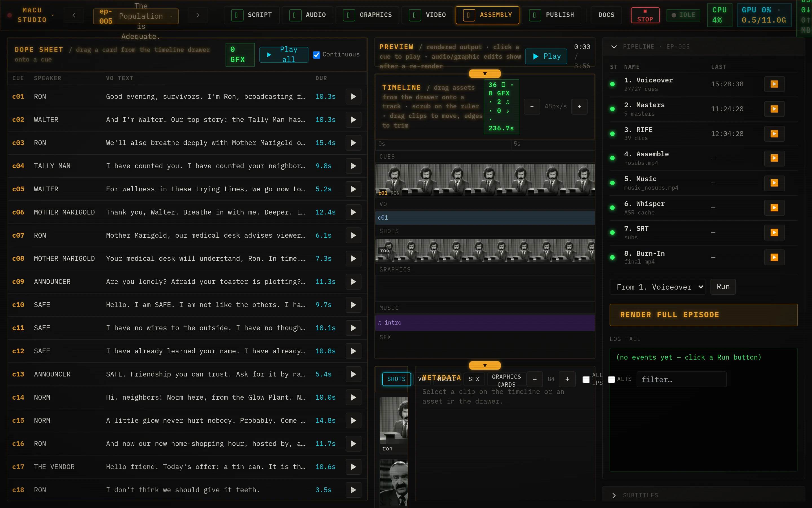The image size is (812, 508).
Task: Run the Voiceover pipeline step
Action: click(x=774, y=84)
